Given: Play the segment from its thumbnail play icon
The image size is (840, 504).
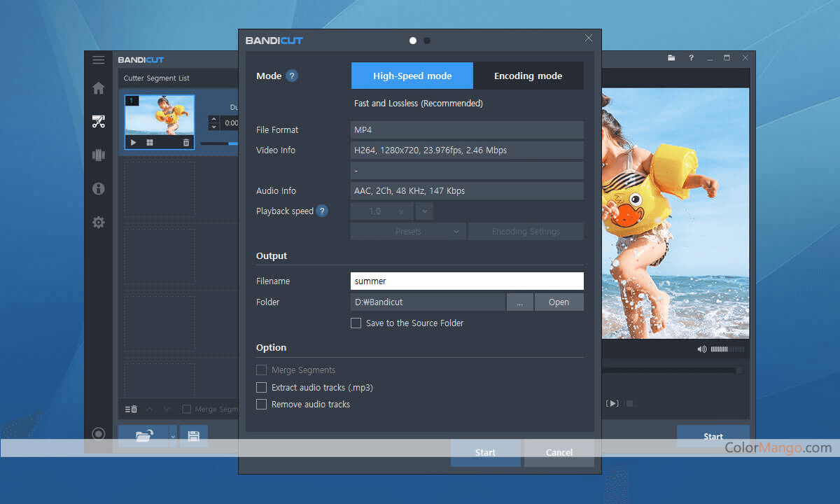Looking at the screenshot, I should 133,143.
